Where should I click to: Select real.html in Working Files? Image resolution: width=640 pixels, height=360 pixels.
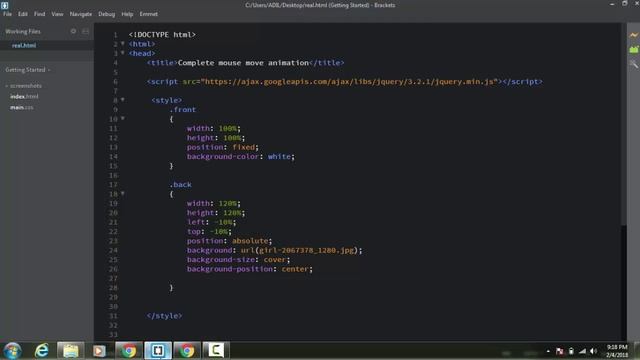tap(24, 45)
